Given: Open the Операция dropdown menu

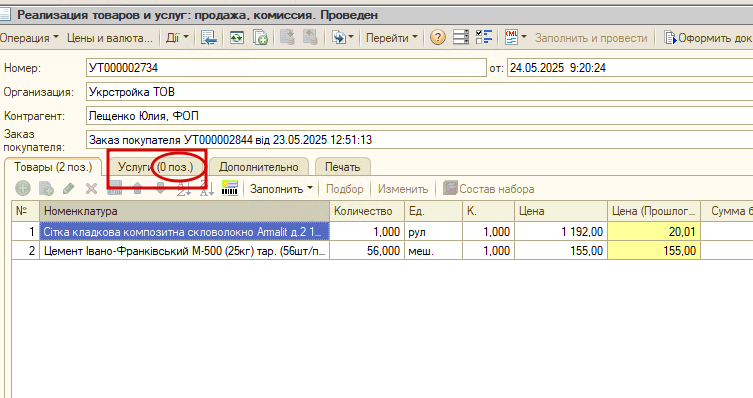Looking at the screenshot, I should [29, 38].
